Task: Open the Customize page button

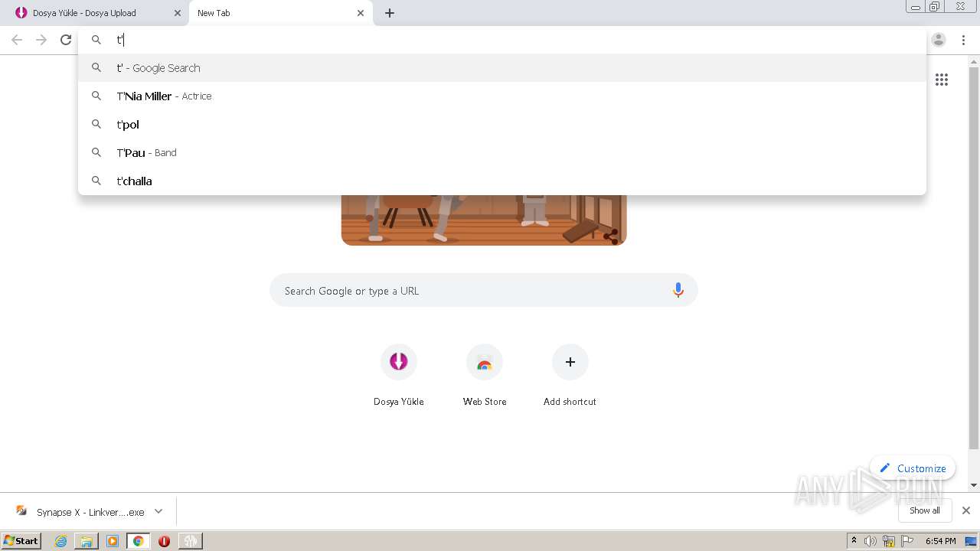Action: tap(913, 468)
